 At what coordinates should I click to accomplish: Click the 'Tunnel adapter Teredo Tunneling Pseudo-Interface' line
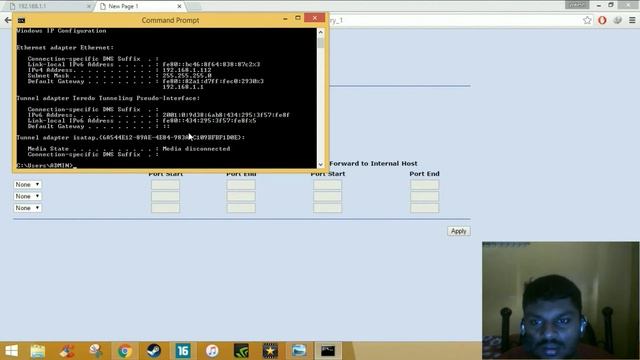click(x=108, y=98)
